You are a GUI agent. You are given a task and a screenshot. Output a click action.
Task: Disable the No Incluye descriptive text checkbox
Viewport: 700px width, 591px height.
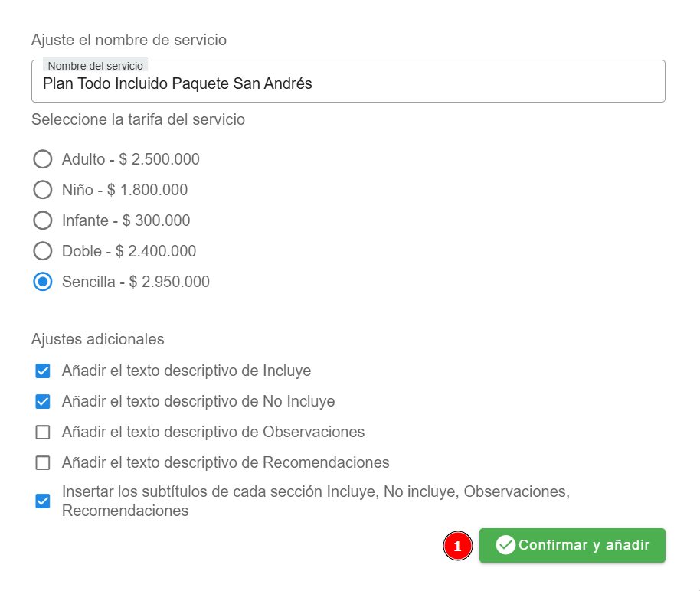click(x=43, y=402)
